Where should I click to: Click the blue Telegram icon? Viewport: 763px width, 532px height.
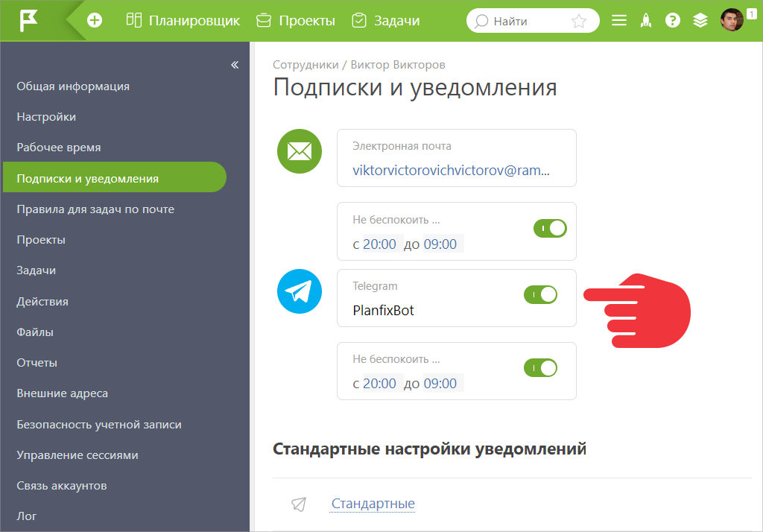[300, 291]
